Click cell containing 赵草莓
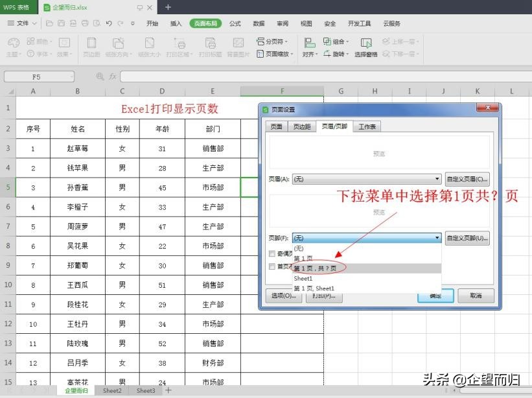Image resolution: width=532 pixels, height=398 pixels. (78, 148)
